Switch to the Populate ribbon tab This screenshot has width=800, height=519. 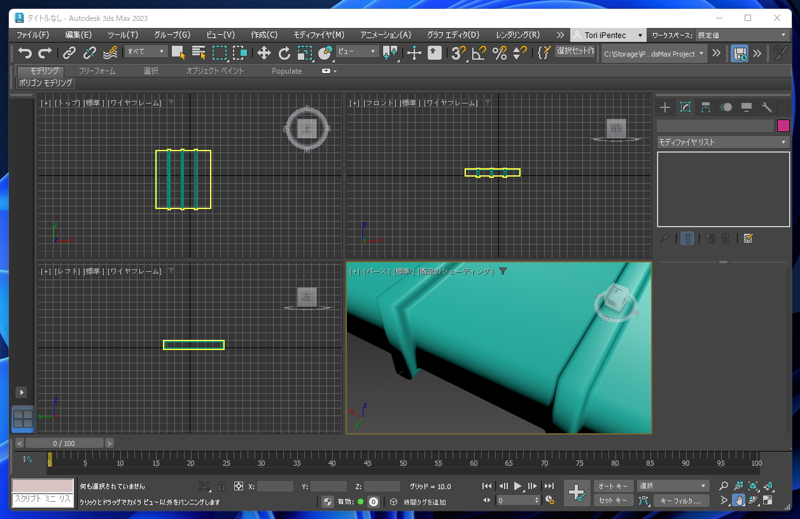tap(286, 71)
